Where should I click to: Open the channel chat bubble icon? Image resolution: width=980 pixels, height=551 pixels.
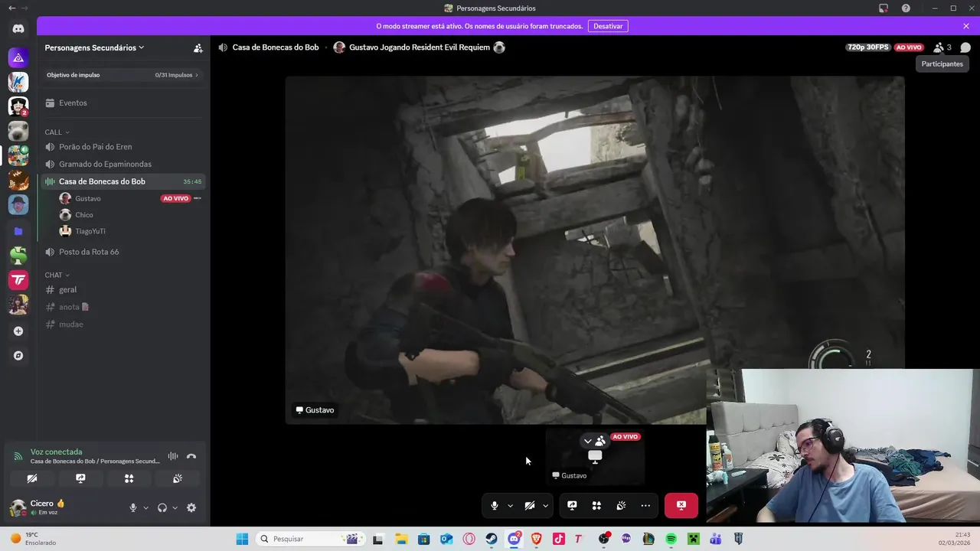pyautogui.click(x=965, y=47)
